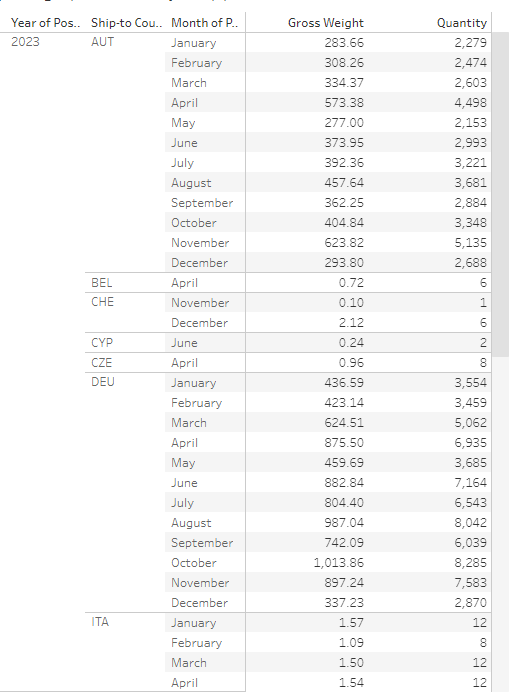This screenshot has width=513, height=695.
Task: Click the CHE country label
Action: coord(102,302)
